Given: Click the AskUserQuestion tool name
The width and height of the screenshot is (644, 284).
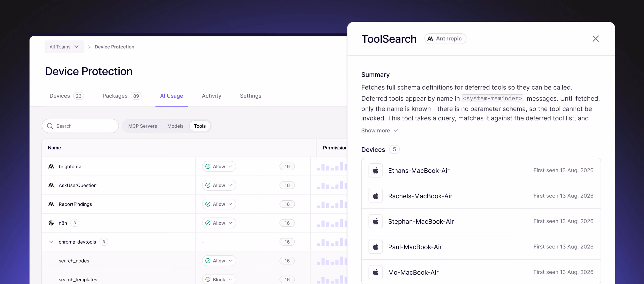Looking at the screenshot, I should 78,185.
